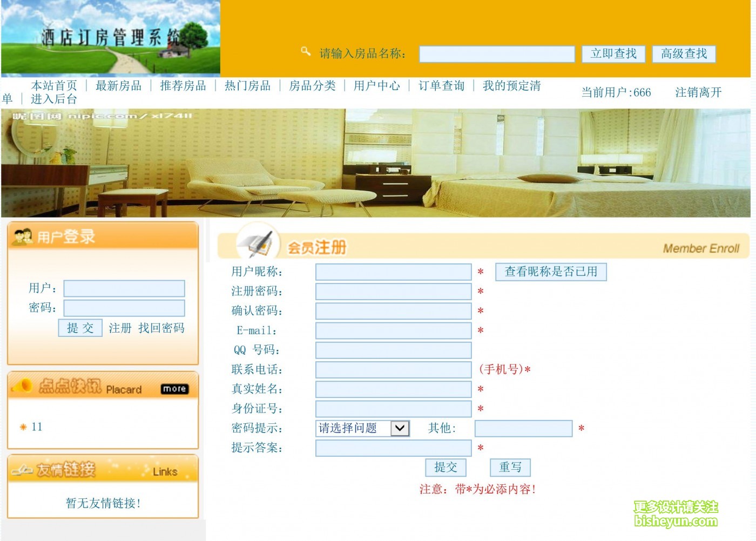Click the hotel system logo banner
Viewport: 756px width, 541px height.
111,37
